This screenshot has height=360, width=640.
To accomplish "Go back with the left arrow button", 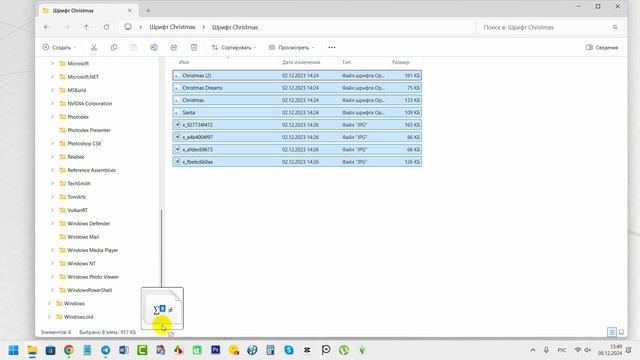I will point(47,27).
